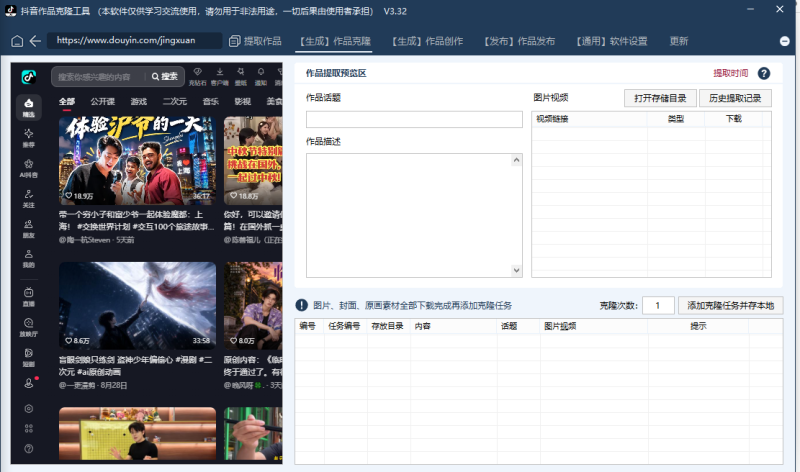Click the 任务编号 column header

[x=344, y=326]
